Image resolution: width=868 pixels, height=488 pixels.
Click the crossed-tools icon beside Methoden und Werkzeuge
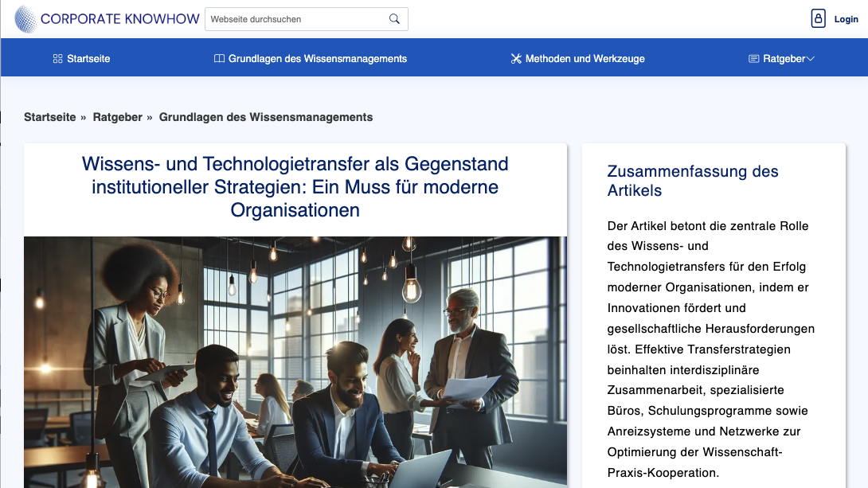click(x=515, y=58)
